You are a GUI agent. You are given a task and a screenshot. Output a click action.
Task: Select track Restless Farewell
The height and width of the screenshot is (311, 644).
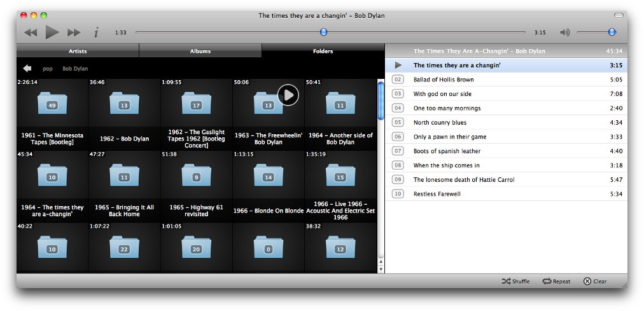point(507,194)
